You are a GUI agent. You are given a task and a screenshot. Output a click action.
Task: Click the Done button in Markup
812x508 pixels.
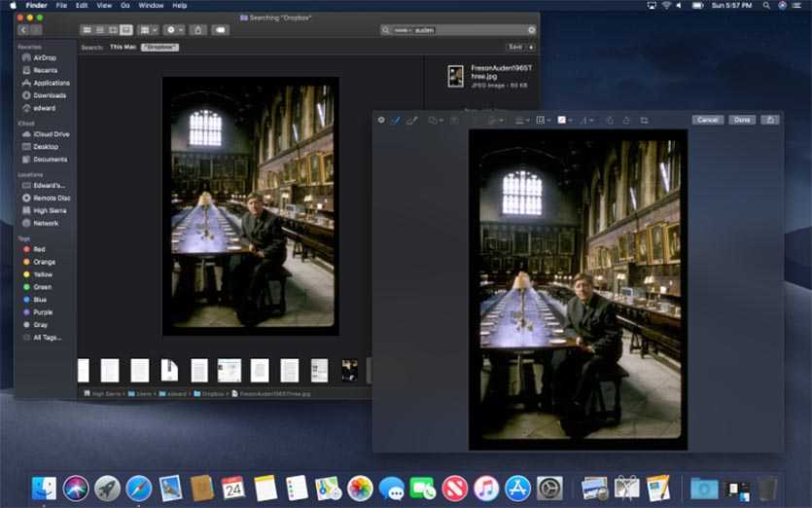[x=742, y=120]
